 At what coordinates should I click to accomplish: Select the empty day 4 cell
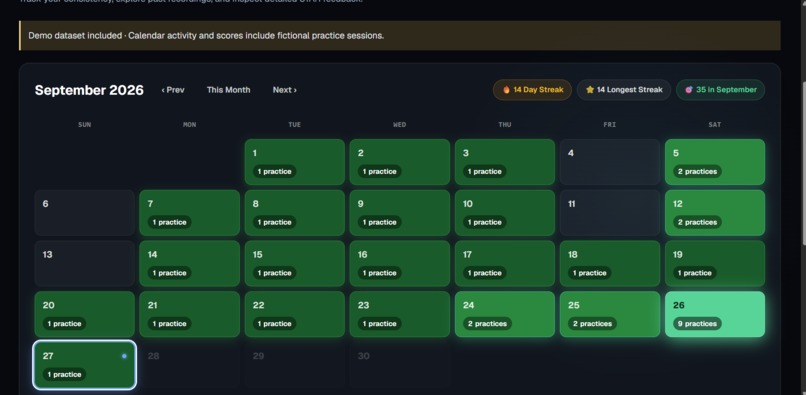[x=610, y=162]
